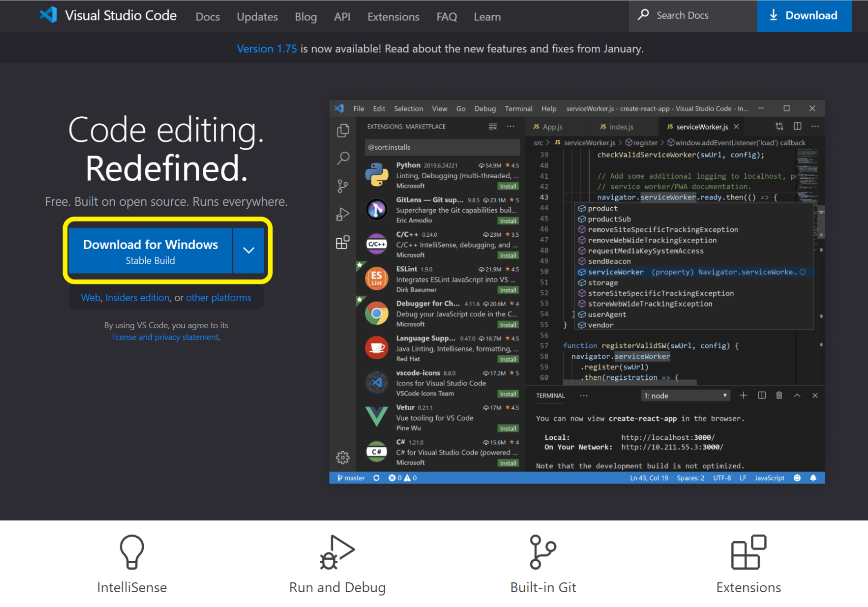Open the Updates navigation link
This screenshot has width=868, height=607.
pos(257,17)
